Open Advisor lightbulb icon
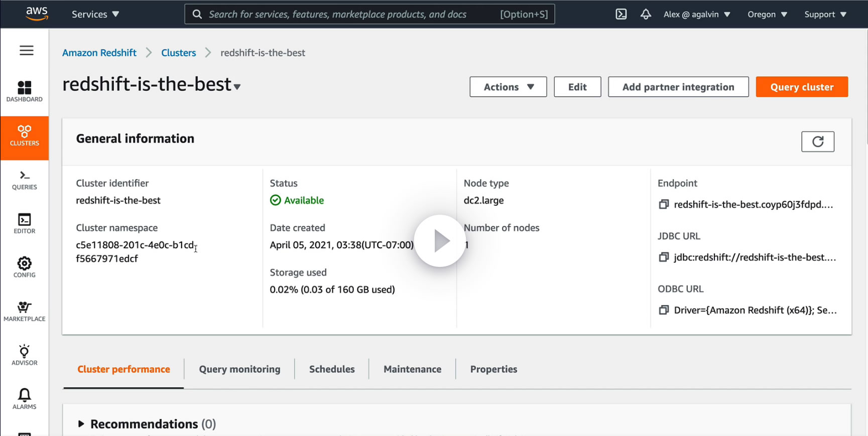The height and width of the screenshot is (436, 868). (x=24, y=355)
